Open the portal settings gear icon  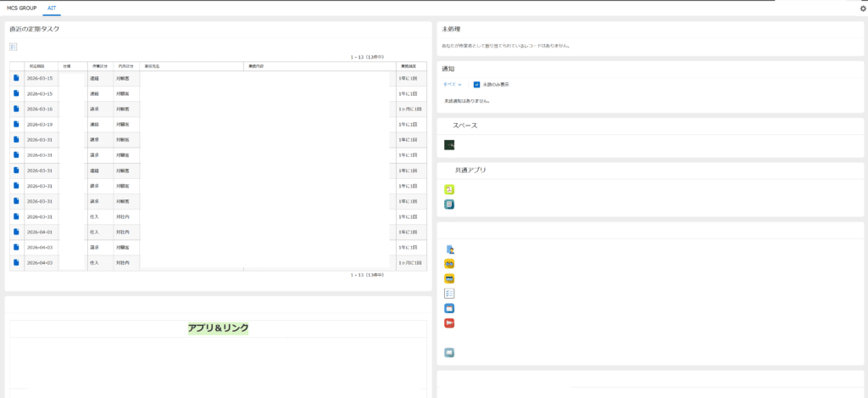pyautogui.click(x=862, y=8)
